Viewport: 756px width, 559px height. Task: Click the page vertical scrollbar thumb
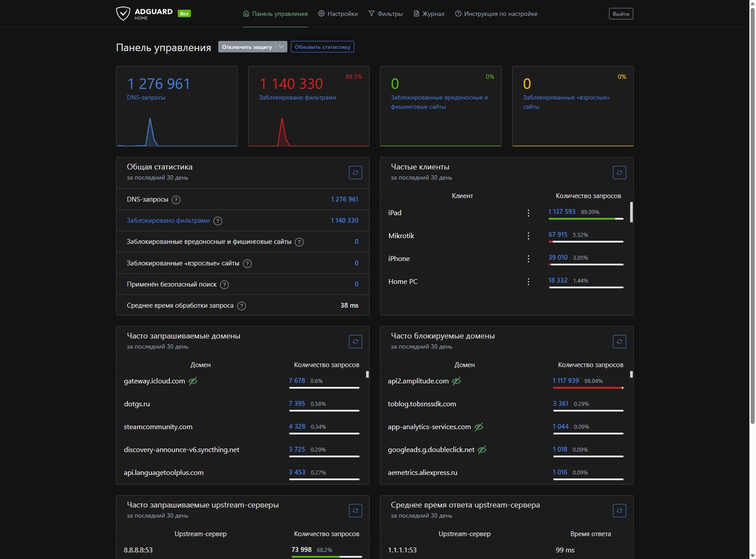pos(752,216)
